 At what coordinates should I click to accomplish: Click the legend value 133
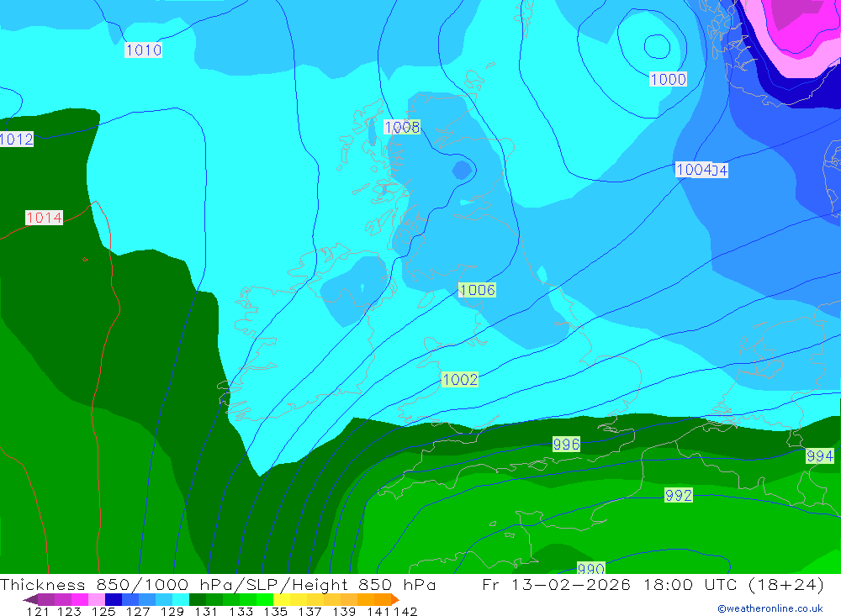point(241,612)
